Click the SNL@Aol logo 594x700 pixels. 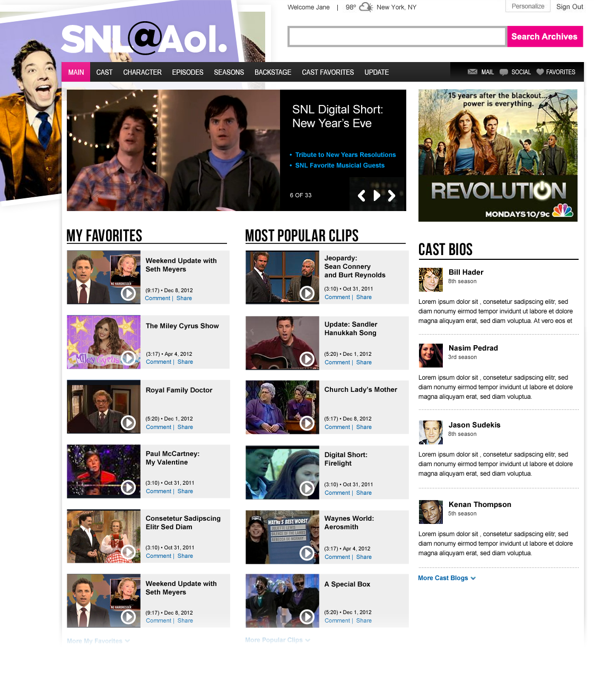[144, 39]
